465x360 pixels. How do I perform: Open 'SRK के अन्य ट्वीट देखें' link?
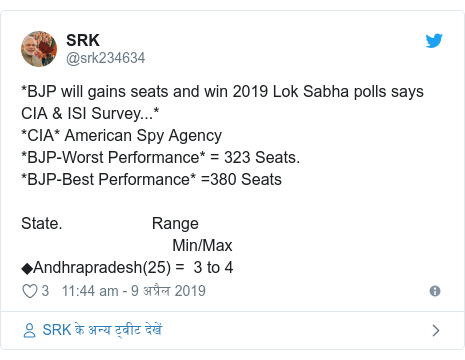pyautogui.click(x=102, y=330)
